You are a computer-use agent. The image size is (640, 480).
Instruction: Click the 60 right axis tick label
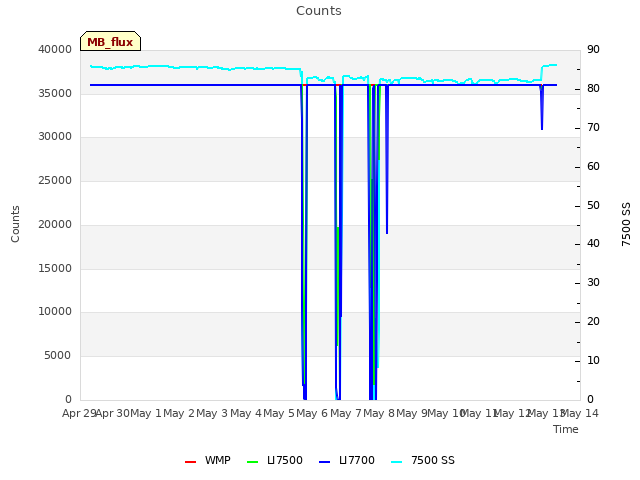593,167
